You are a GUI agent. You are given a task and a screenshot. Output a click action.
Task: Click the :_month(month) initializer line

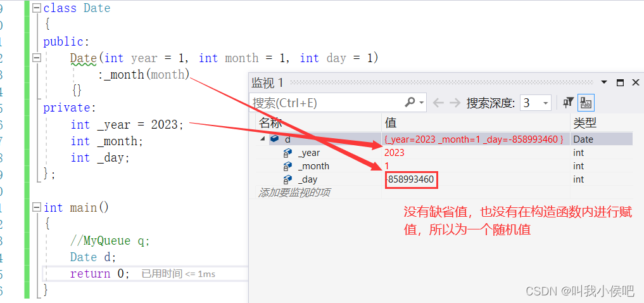click(144, 74)
